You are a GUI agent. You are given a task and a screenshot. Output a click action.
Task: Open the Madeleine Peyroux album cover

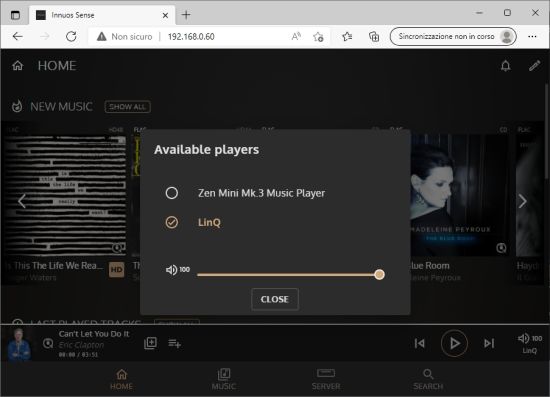click(460, 195)
